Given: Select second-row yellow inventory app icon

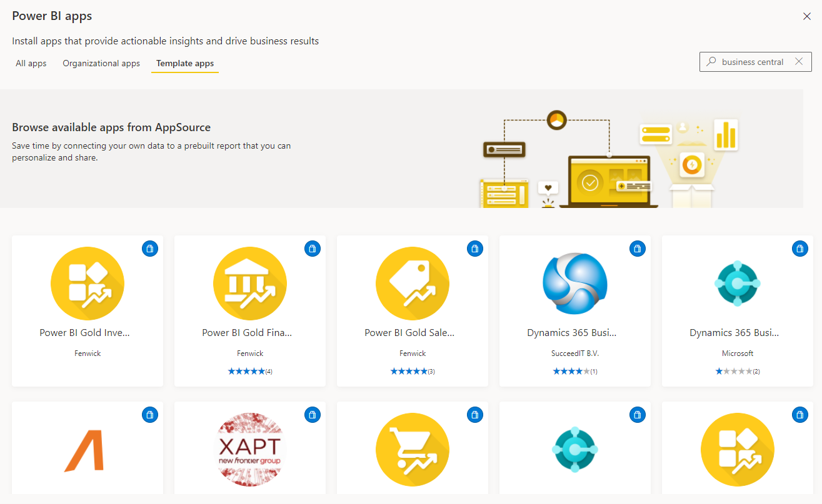Looking at the screenshot, I should point(738,450).
